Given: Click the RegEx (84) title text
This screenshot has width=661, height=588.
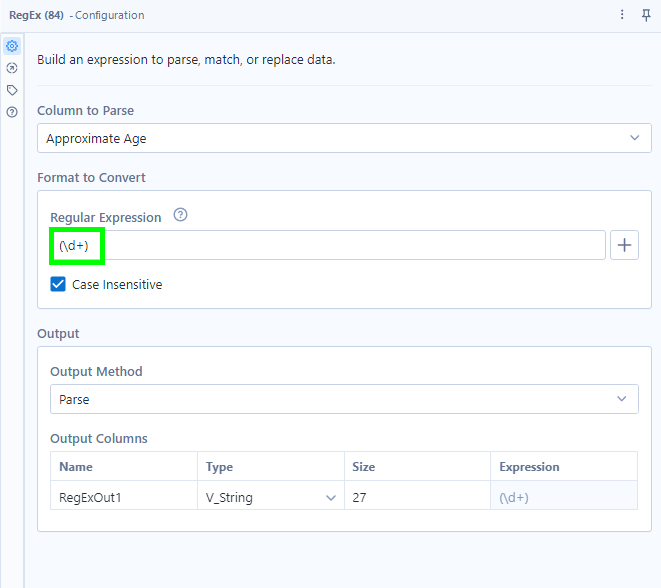Looking at the screenshot, I should click(36, 15).
